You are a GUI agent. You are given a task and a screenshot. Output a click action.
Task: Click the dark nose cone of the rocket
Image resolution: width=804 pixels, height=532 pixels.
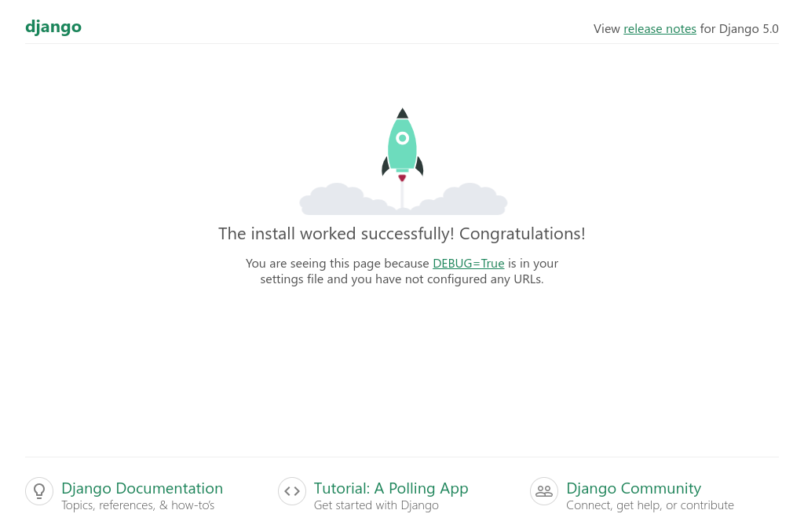(402, 114)
